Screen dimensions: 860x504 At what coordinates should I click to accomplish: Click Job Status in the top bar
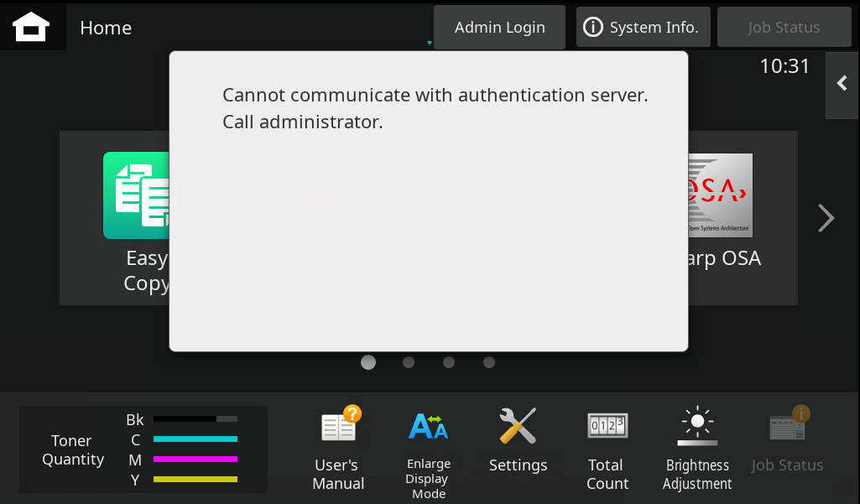(784, 26)
